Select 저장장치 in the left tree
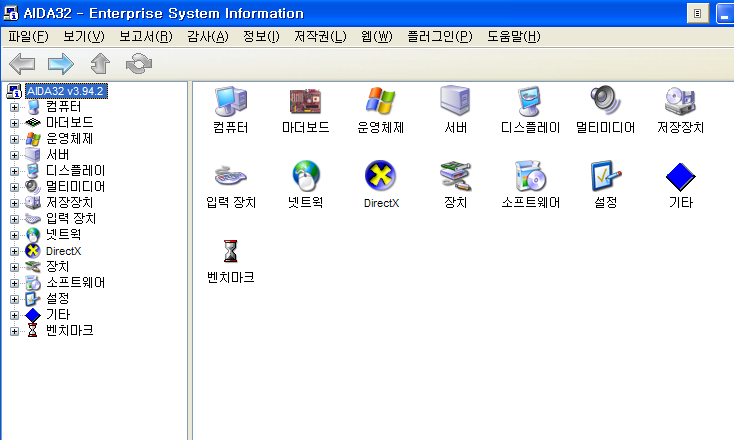The width and height of the screenshot is (734, 440). [69, 203]
